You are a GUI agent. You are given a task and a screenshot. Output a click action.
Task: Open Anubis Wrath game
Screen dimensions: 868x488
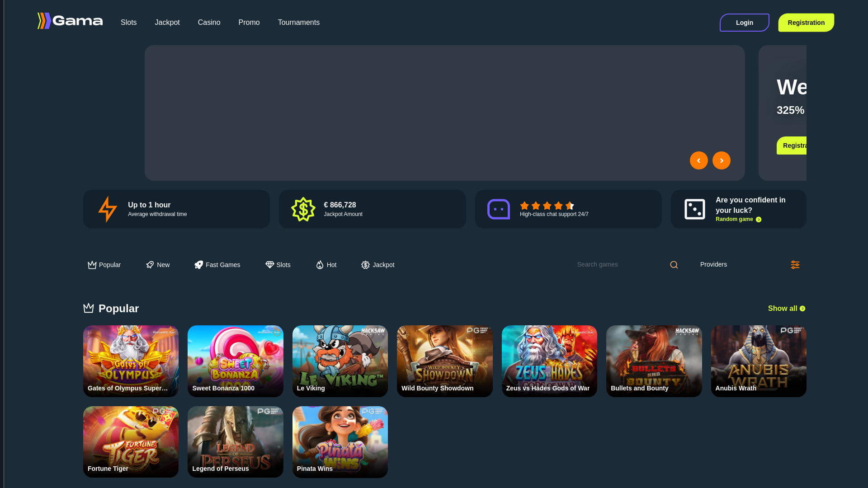click(x=759, y=361)
